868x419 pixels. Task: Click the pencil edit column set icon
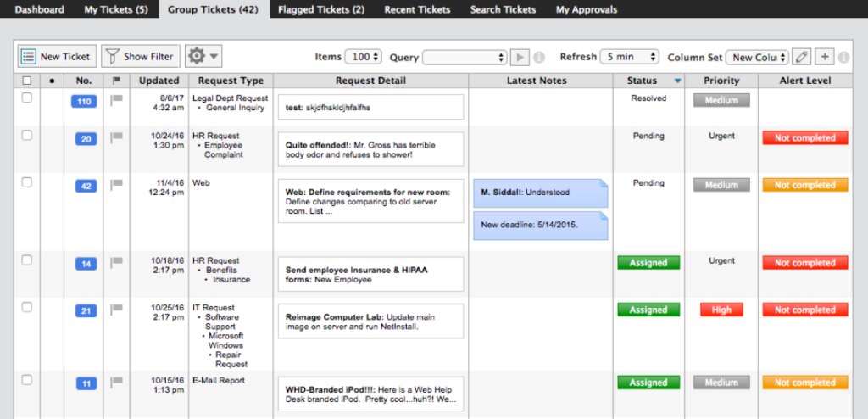tap(801, 57)
